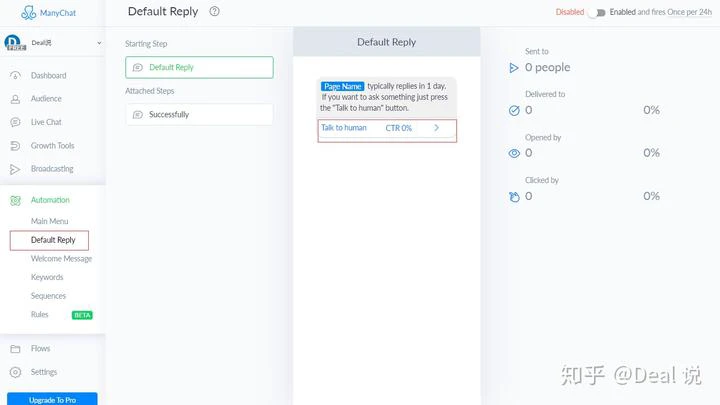Click Upgrade To Pro button
The width and height of the screenshot is (720, 405).
(x=52, y=399)
